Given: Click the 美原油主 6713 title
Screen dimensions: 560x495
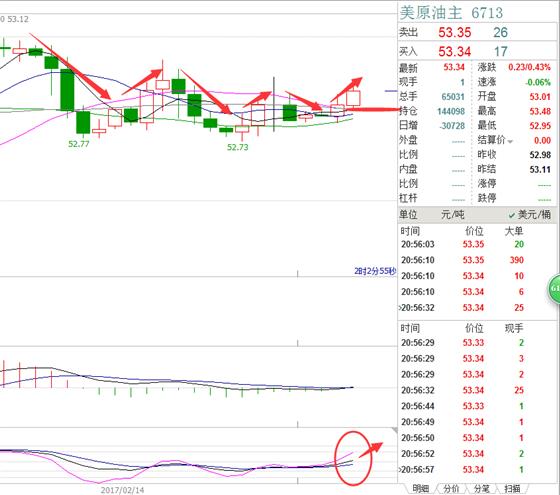Looking at the screenshot, I should coord(451,13).
